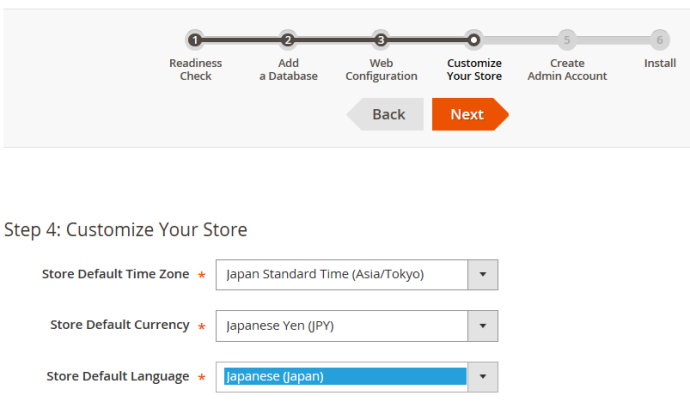
Task: Expand the Store Default Time Zone dropdown arrow
Action: [483, 274]
